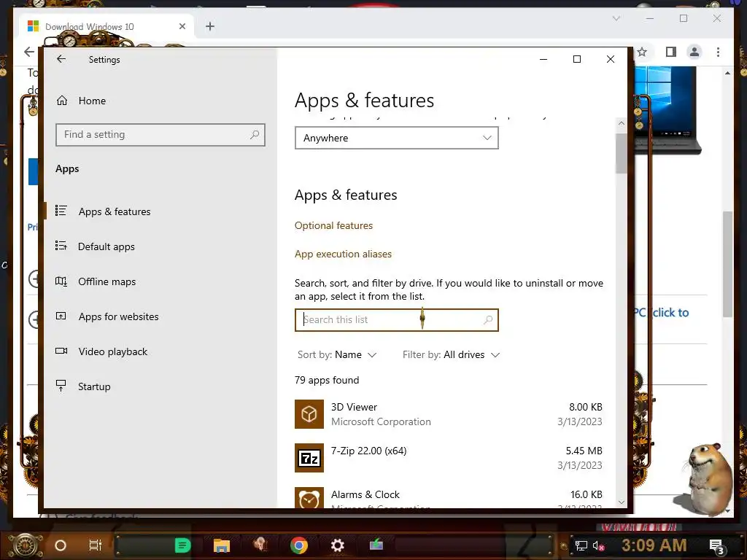Click the Startup monitor icon
The height and width of the screenshot is (560, 747).
tap(61, 385)
